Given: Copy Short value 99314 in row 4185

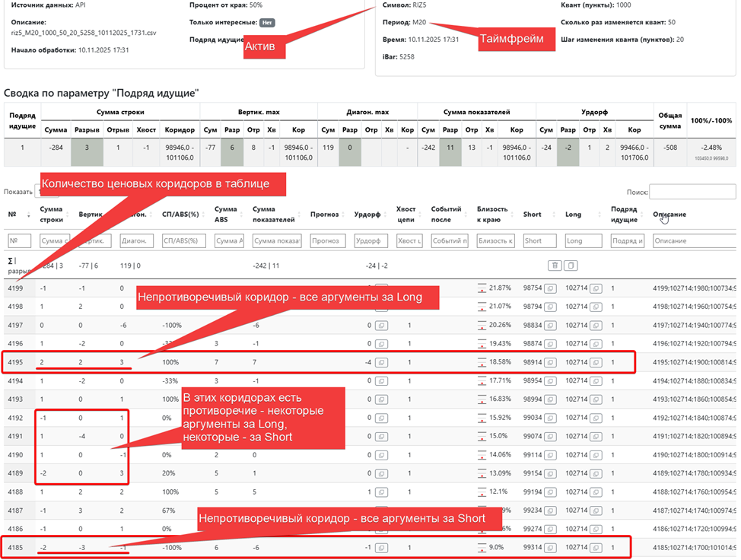Looking at the screenshot, I should click(x=551, y=547).
